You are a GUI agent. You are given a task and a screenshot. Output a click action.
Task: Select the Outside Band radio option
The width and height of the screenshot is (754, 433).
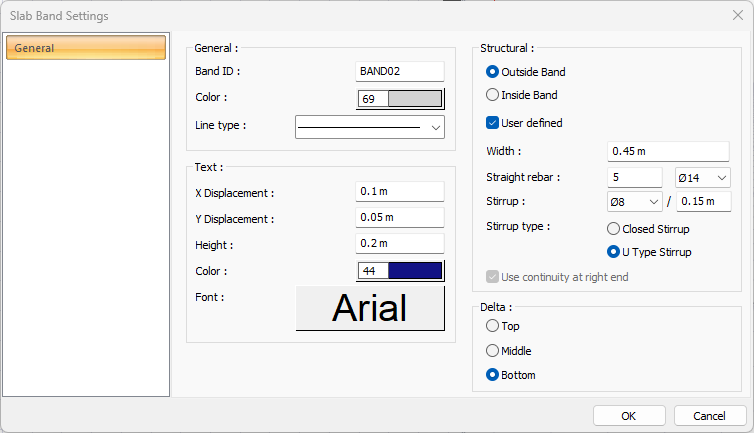click(492, 72)
